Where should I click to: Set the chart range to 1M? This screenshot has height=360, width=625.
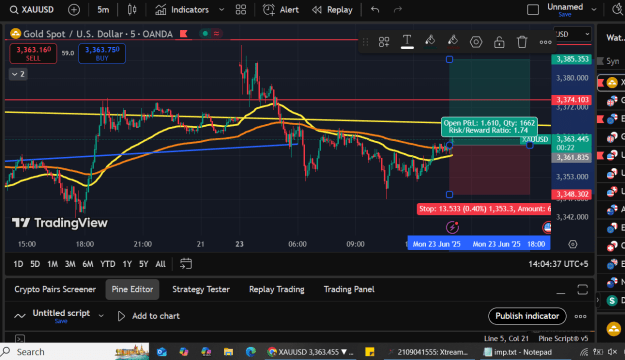(53, 264)
